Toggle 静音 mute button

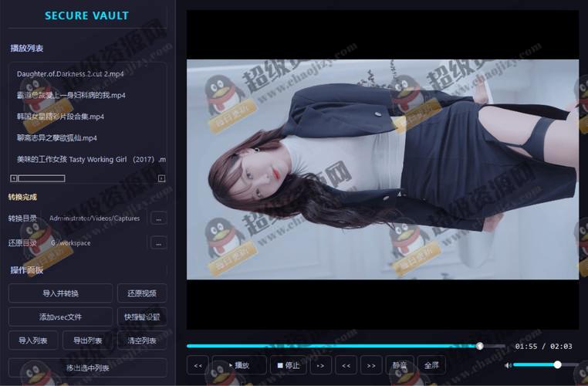(400, 365)
